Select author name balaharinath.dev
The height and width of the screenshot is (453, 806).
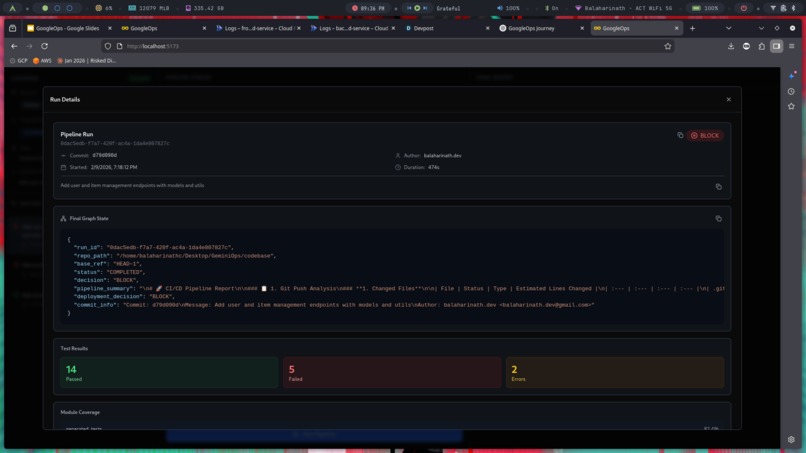click(x=442, y=155)
